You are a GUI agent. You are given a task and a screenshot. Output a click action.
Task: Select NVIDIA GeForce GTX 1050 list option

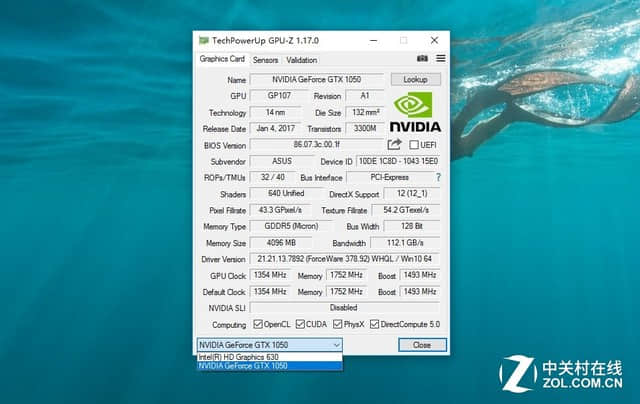pos(270,366)
